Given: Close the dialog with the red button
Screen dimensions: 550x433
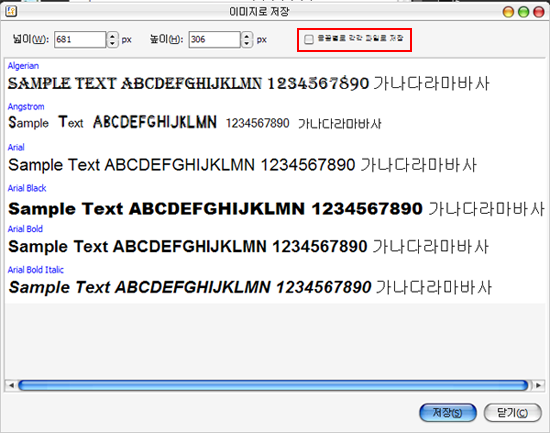Looking at the screenshot, I should pyautogui.click(x=539, y=12).
